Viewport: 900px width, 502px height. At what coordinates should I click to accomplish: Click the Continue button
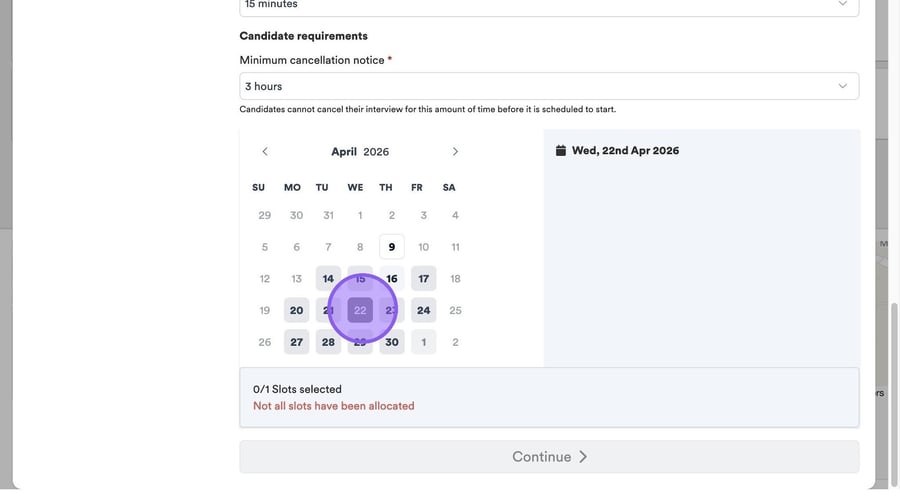(x=549, y=457)
